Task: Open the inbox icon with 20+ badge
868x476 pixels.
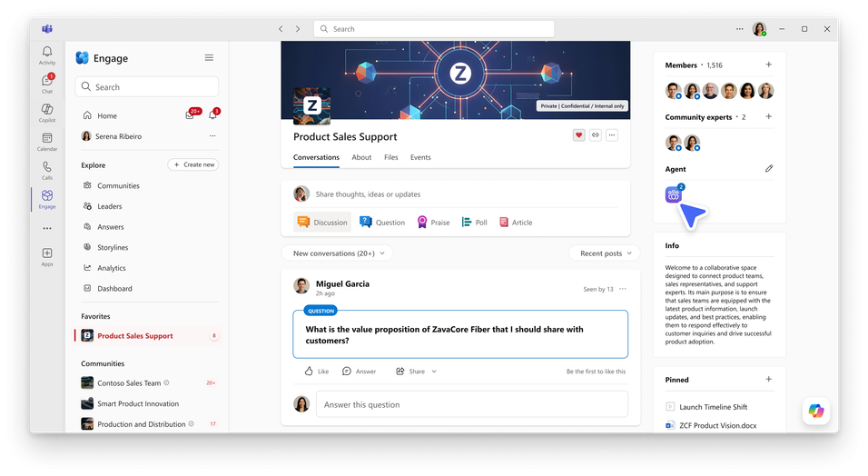Action: (191, 114)
